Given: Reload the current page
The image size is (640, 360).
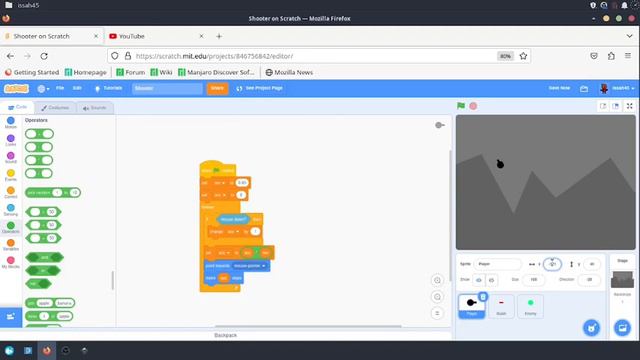Looking at the screenshot, I should [44, 56].
